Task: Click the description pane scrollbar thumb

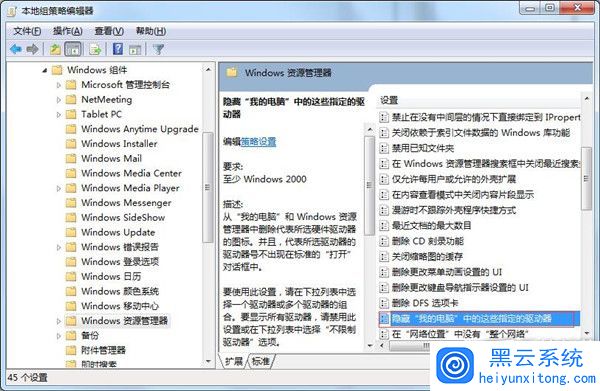Action: click(369, 185)
